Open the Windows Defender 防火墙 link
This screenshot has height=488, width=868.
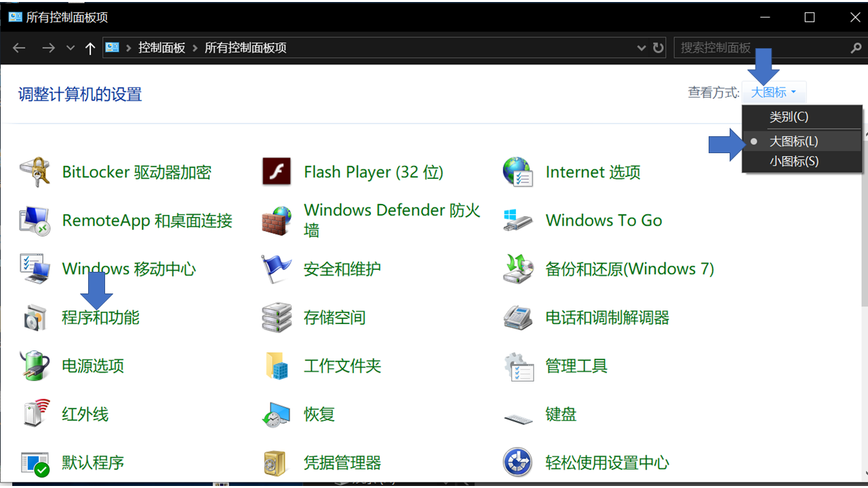click(392, 220)
